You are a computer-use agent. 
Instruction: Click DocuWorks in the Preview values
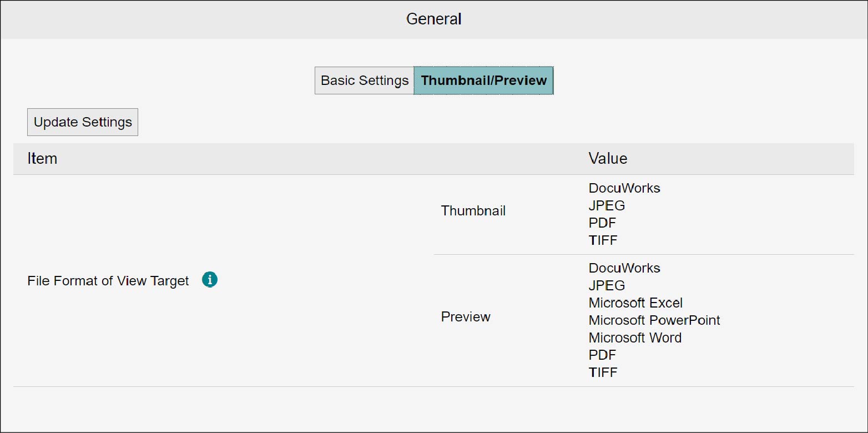tap(624, 268)
